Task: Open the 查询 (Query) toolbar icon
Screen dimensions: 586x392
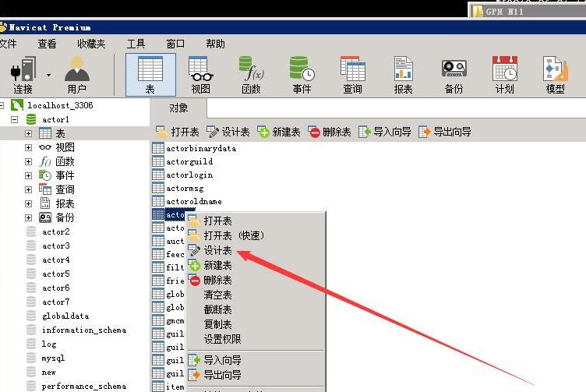Action: 352,73
